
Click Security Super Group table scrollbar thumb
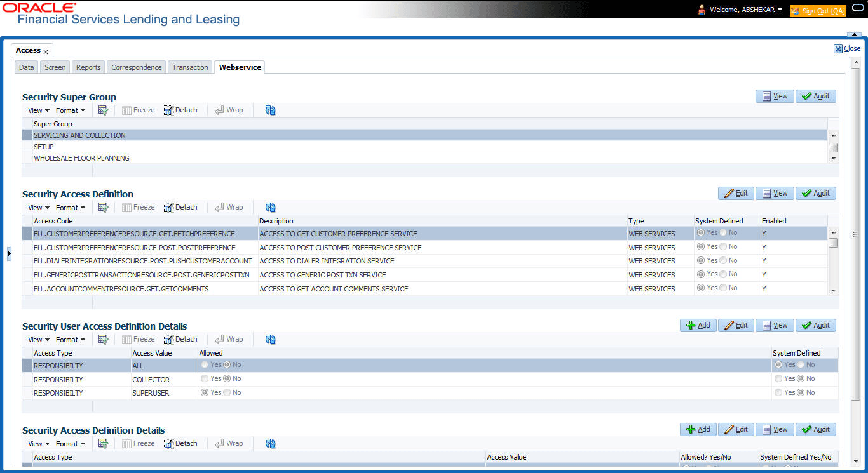click(834, 147)
